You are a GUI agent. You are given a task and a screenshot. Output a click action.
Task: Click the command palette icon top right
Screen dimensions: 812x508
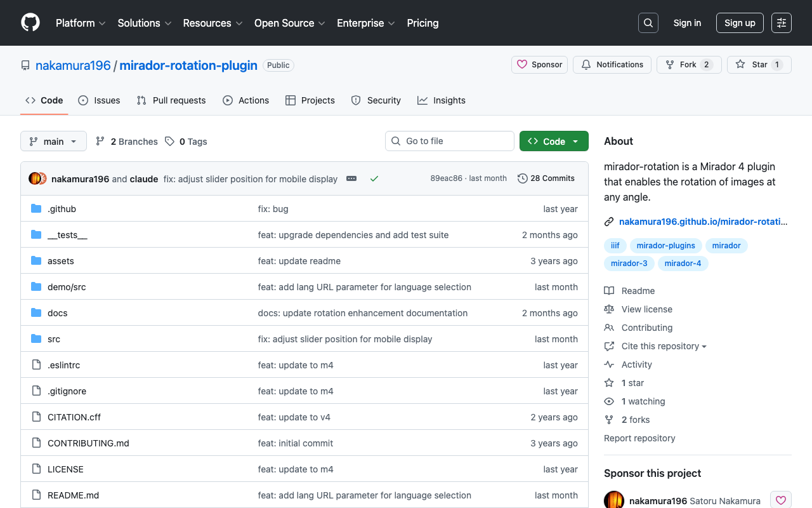click(x=781, y=22)
